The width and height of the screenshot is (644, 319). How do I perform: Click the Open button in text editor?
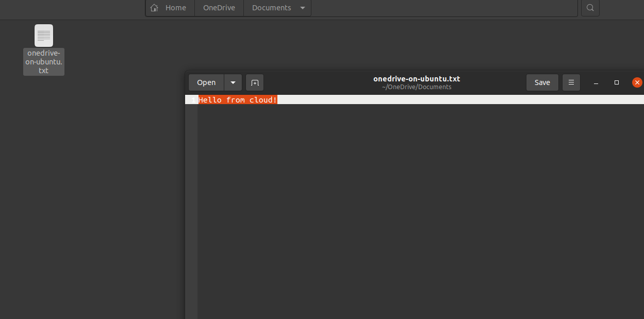pos(206,82)
